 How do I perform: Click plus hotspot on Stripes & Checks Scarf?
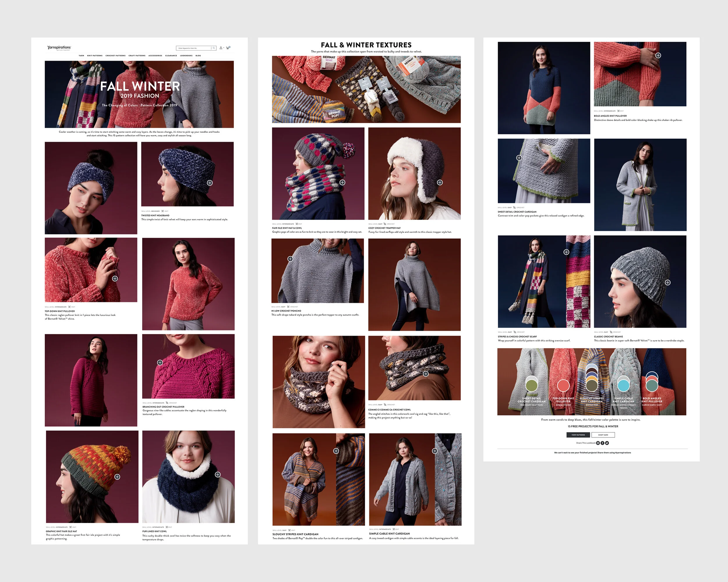[566, 252]
